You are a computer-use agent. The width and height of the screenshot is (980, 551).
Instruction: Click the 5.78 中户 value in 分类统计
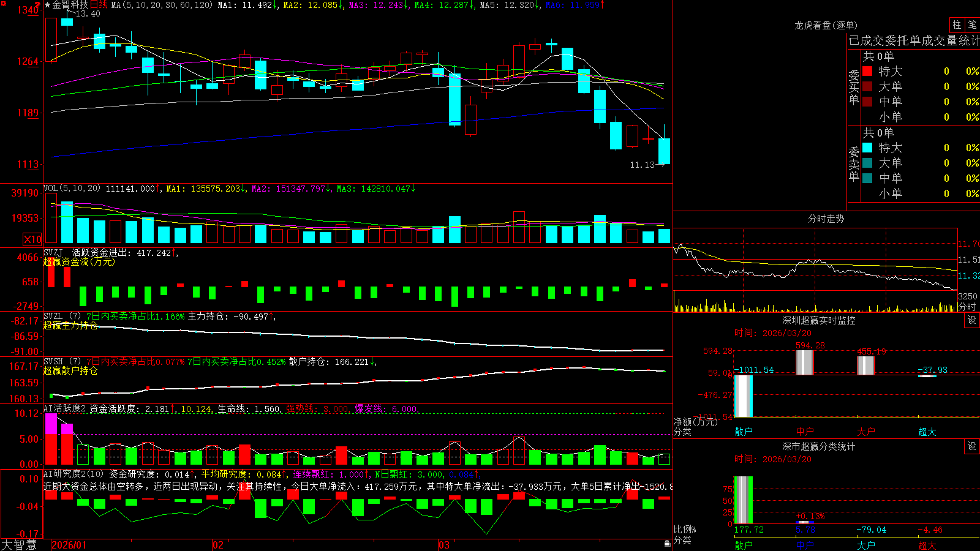tap(805, 530)
